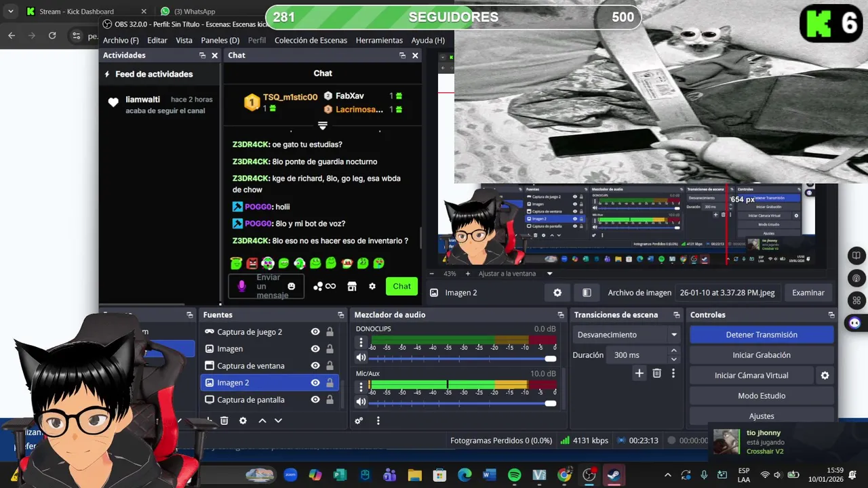
Task: Expand the chat leaderboard chevron
Action: pyautogui.click(x=323, y=126)
